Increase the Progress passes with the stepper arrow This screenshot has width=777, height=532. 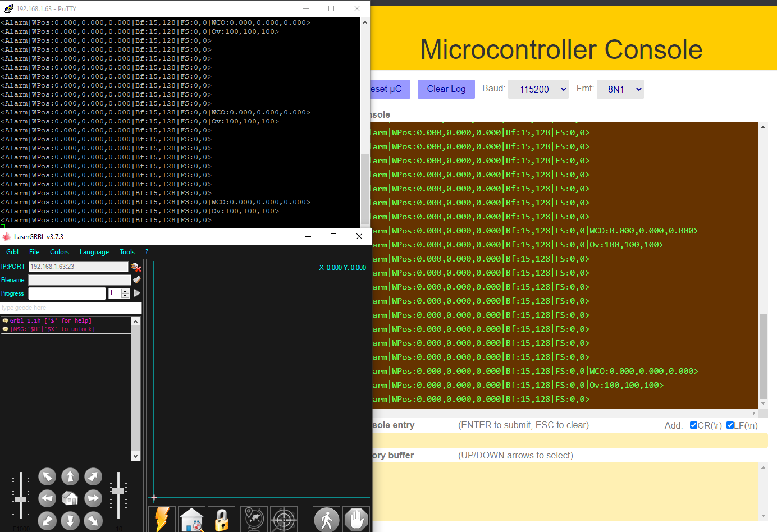[125, 291]
